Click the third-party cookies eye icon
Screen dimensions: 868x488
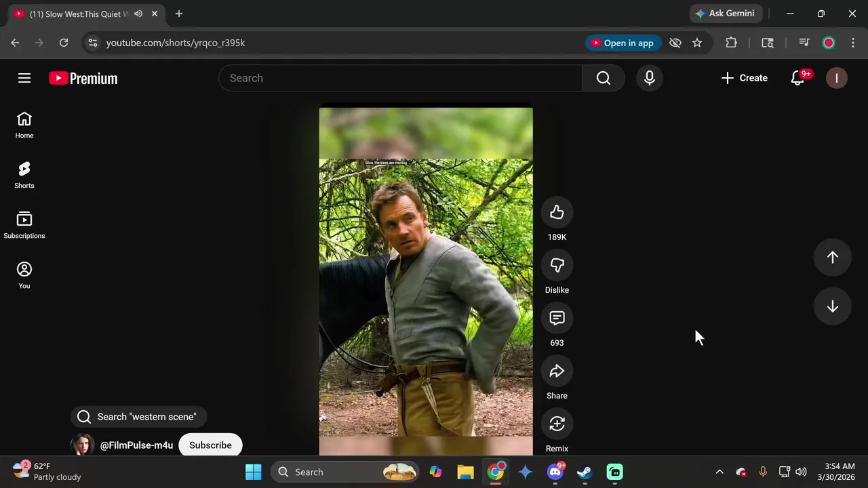pos(675,43)
